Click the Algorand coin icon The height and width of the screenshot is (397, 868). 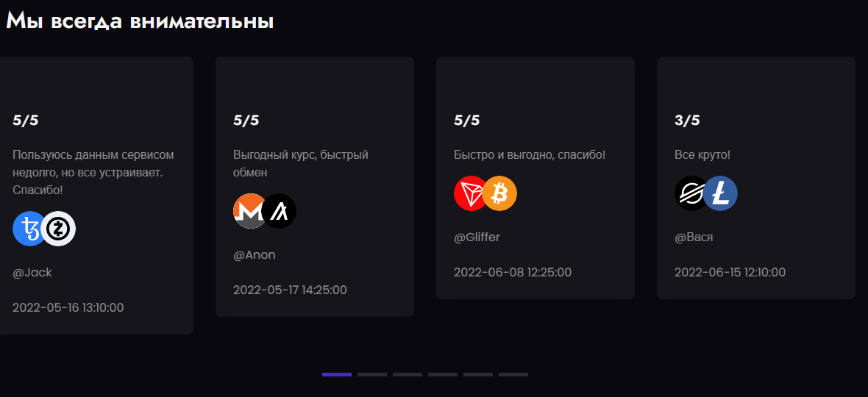(x=280, y=211)
